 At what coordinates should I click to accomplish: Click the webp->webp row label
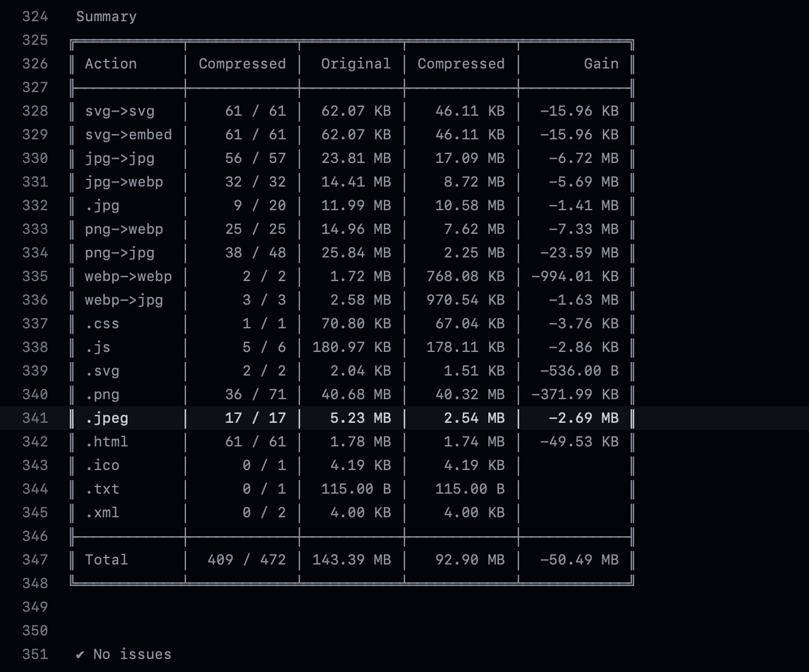[x=128, y=276]
